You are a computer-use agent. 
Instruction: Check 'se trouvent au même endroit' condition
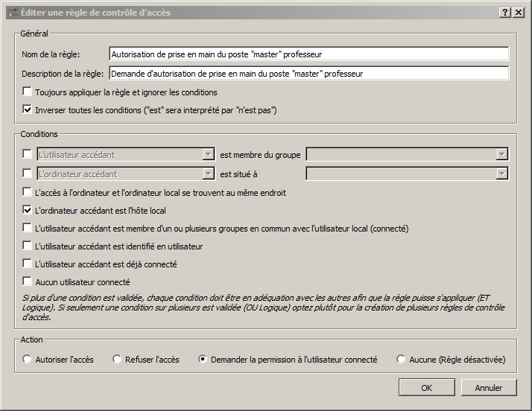[x=27, y=192]
